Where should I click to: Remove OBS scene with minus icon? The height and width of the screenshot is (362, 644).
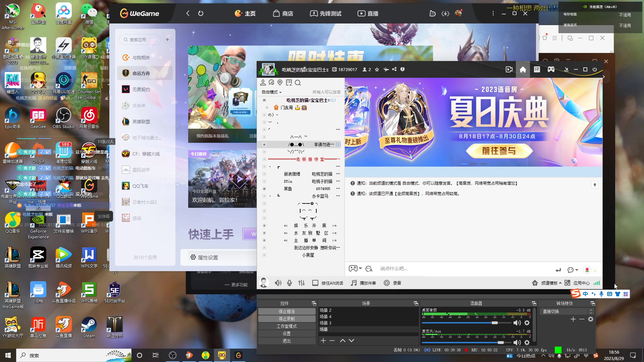coord(332,341)
